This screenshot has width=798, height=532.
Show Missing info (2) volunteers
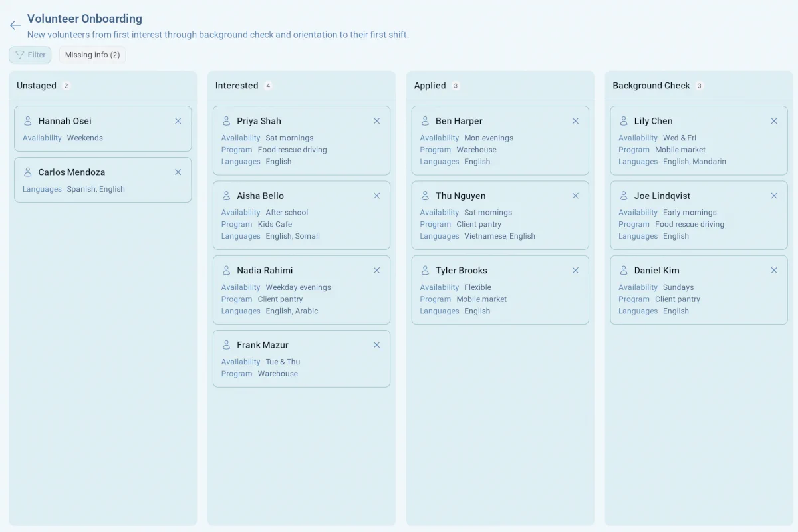92,55
